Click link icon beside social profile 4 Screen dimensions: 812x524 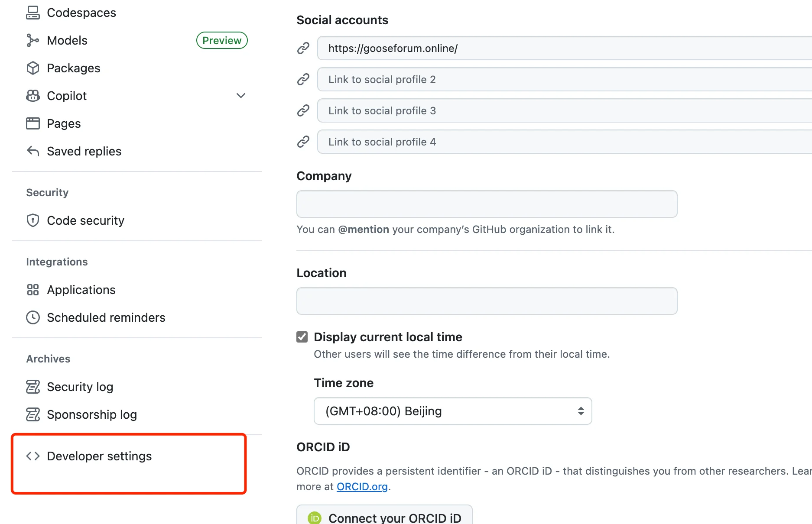point(303,142)
